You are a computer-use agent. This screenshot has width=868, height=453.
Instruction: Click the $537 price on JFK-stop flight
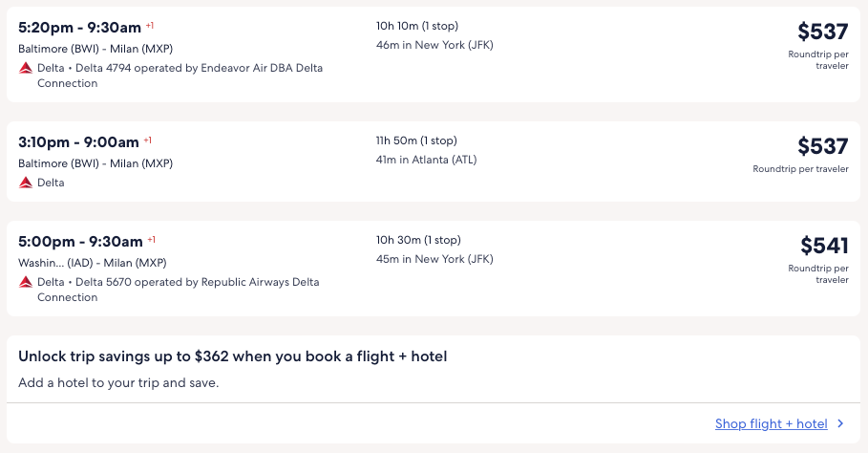(x=822, y=32)
